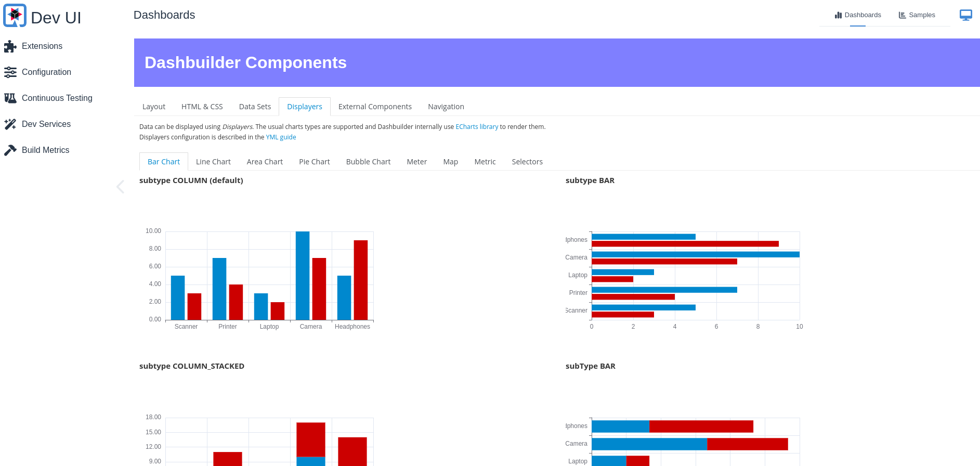
Task: Click the Build Metrics hammer icon
Action: pyautogui.click(x=10, y=150)
